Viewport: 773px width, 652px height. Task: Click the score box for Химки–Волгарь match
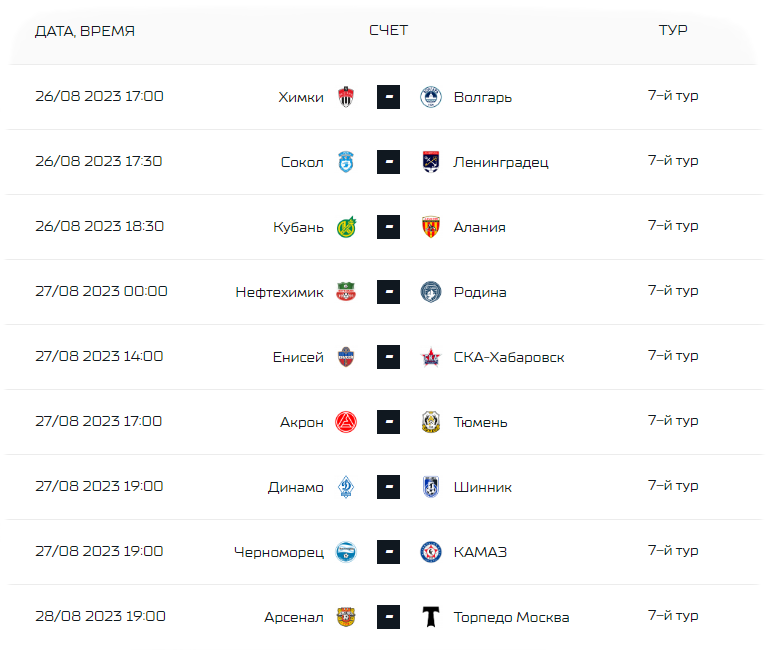[388, 97]
